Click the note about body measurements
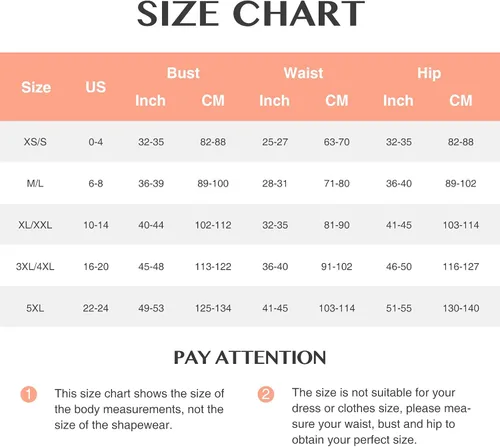This screenshot has width=500, height=447. point(139,409)
